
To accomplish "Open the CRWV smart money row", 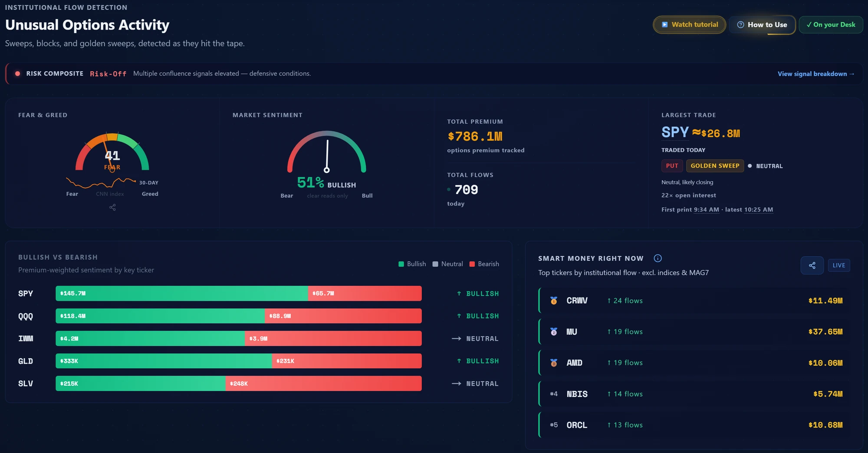I will [x=694, y=301].
